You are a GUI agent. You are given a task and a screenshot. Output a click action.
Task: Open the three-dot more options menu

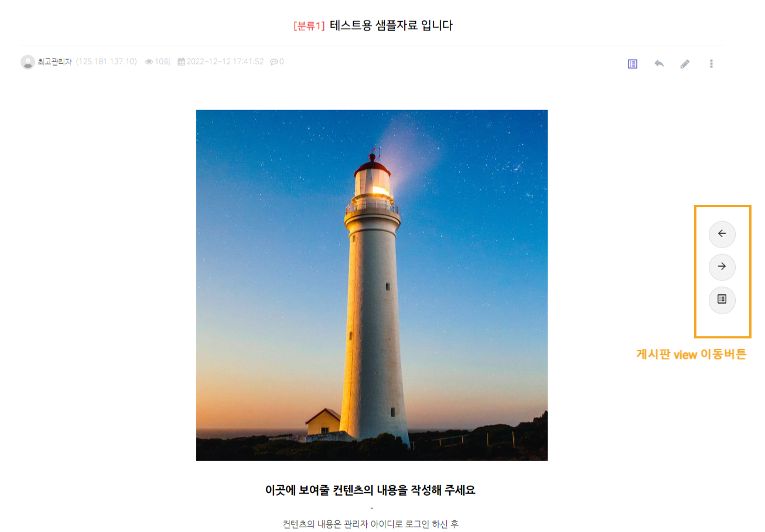pyautogui.click(x=711, y=64)
